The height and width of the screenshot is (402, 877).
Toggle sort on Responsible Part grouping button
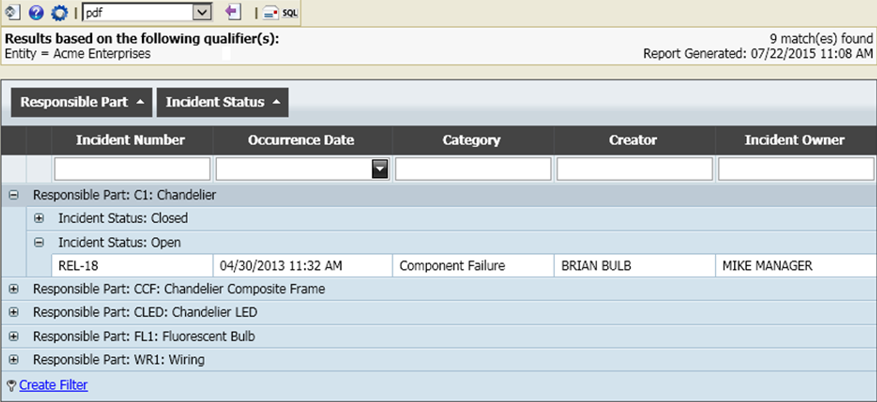tap(81, 102)
